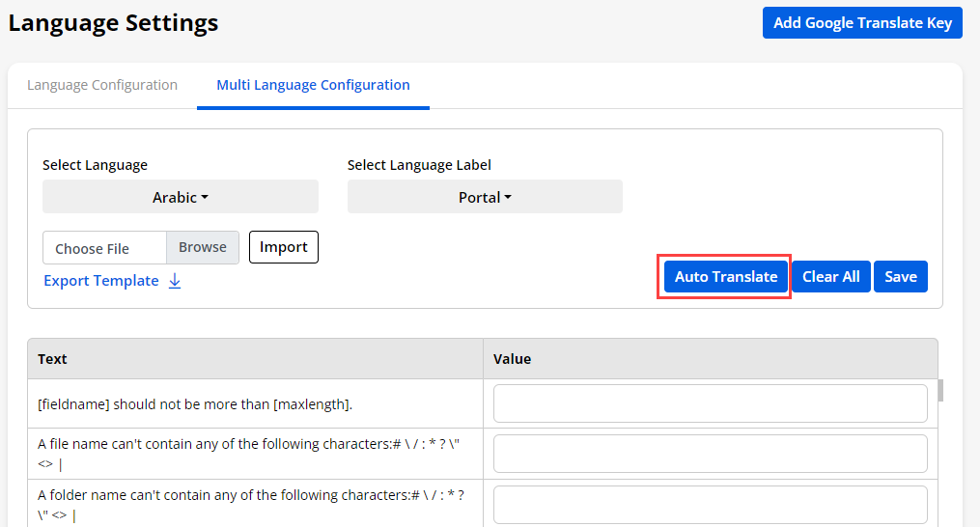Focus the Value field for the [fieldname] maxlength row
Image resolution: width=980 pixels, height=527 pixels.
click(x=710, y=403)
